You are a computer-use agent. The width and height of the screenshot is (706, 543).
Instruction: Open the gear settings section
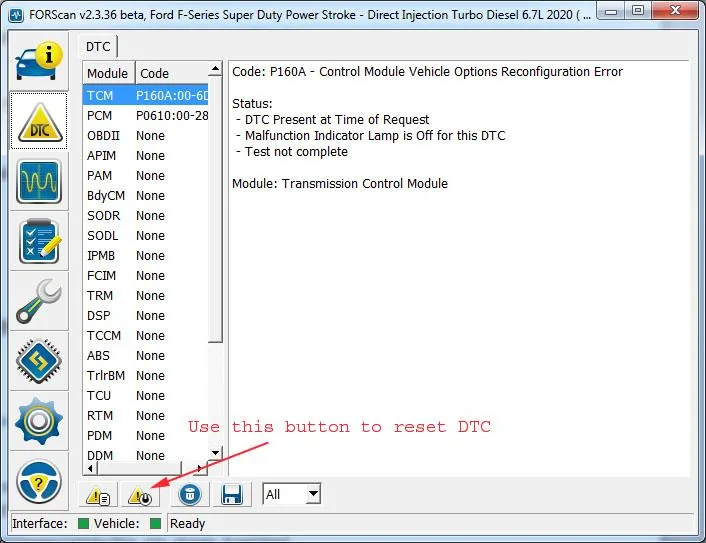click(39, 421)
